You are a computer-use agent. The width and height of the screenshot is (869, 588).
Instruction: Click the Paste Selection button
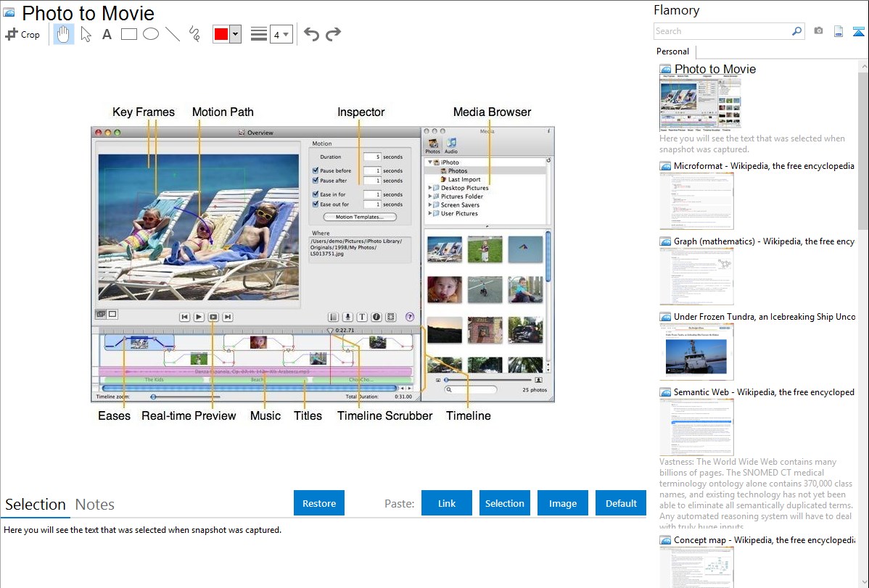tap(504, 503)
